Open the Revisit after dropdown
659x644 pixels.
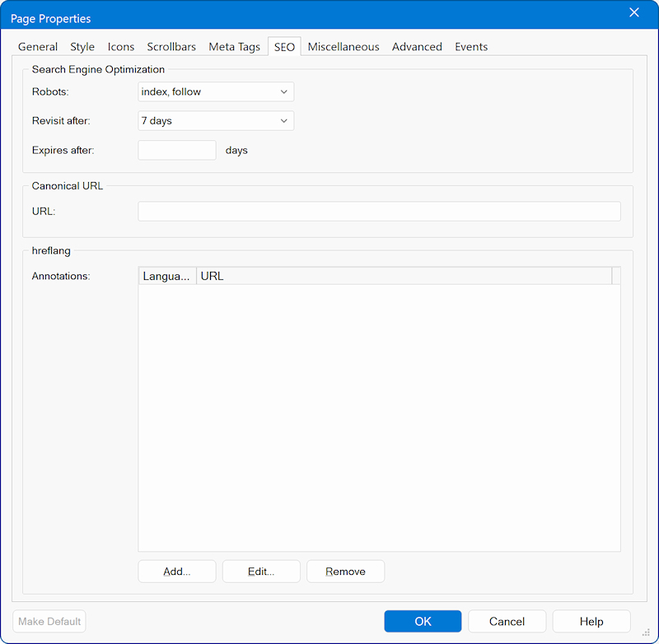216,121
